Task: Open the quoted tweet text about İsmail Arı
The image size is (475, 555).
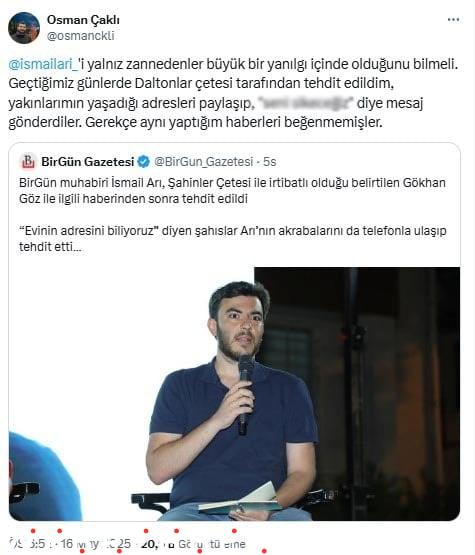Action: tap(232, 191)
